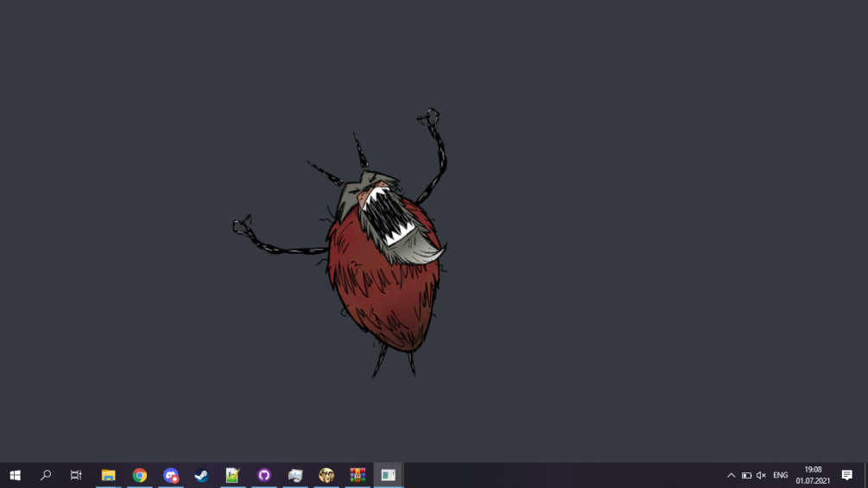
Task: Unmute sound via the muted speaker icon
Action: pyautogui.click(x=761, y=475)
